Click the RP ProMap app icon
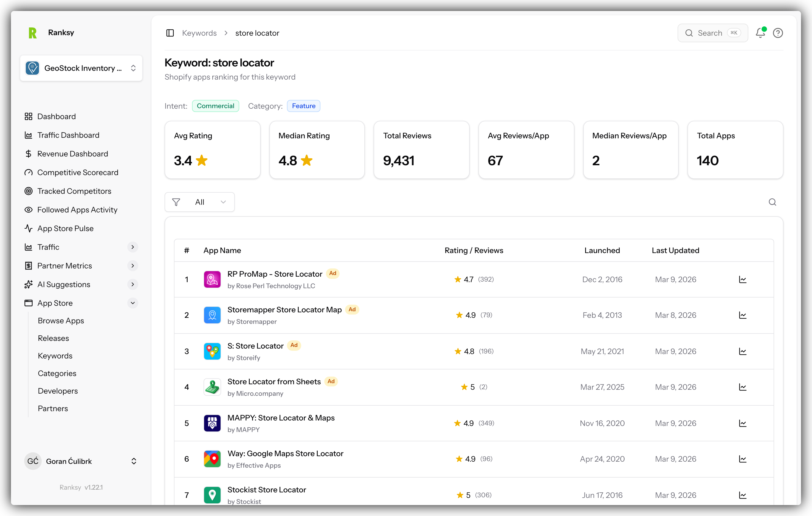812x516 pixels. [x=212, y=279]
